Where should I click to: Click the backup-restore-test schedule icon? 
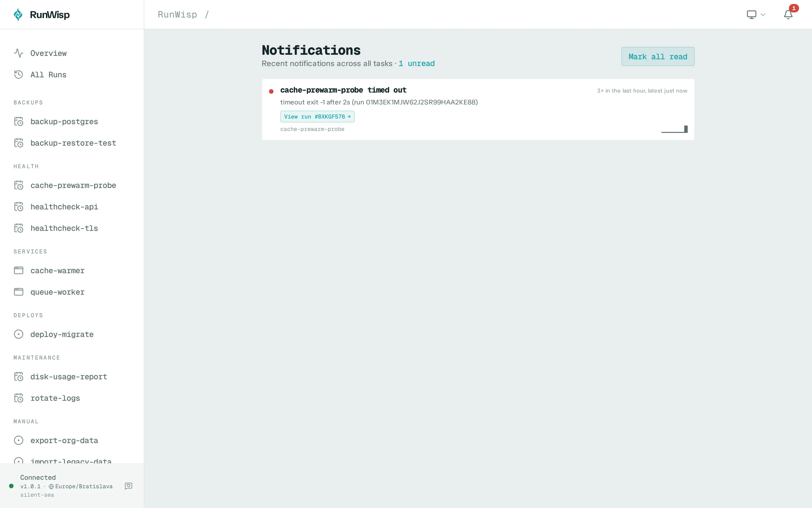coord(18,143)
